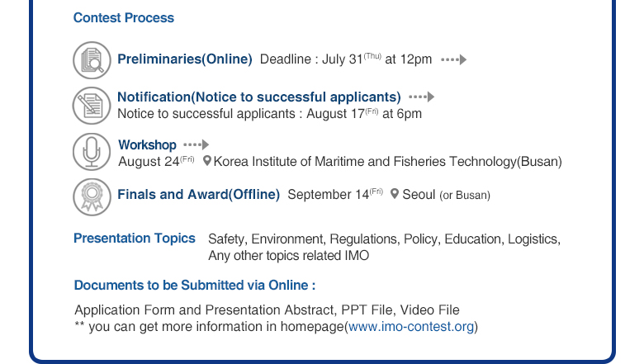This screenshot has width=644, height=364.
Task: Click the Contest Process section title
Action: tap(124, 17)
